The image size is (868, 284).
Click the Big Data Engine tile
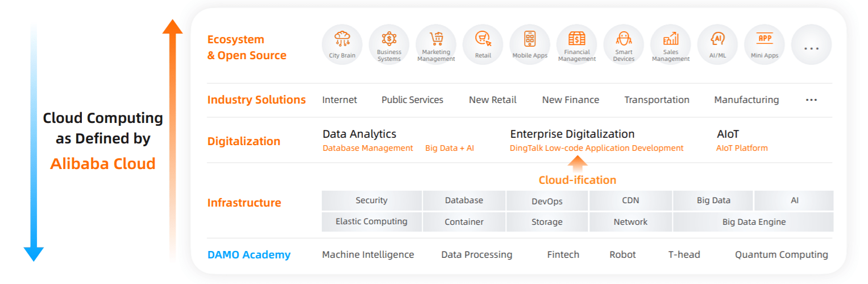pyautogui.click(x=754, y=222)
